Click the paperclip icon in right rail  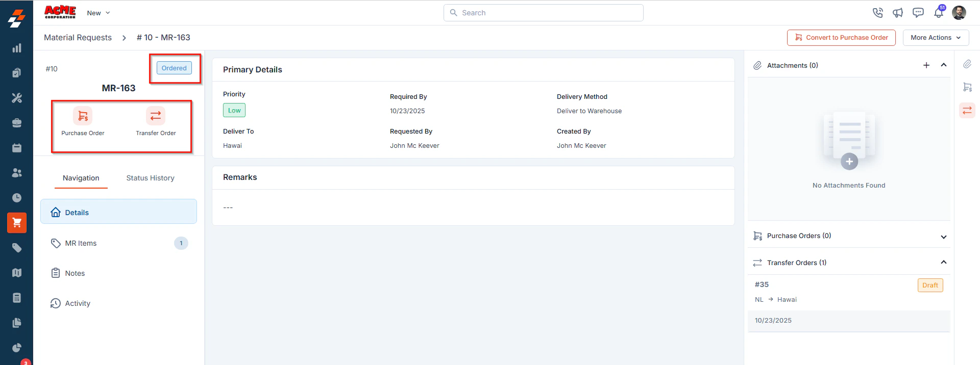pos(967,64)
